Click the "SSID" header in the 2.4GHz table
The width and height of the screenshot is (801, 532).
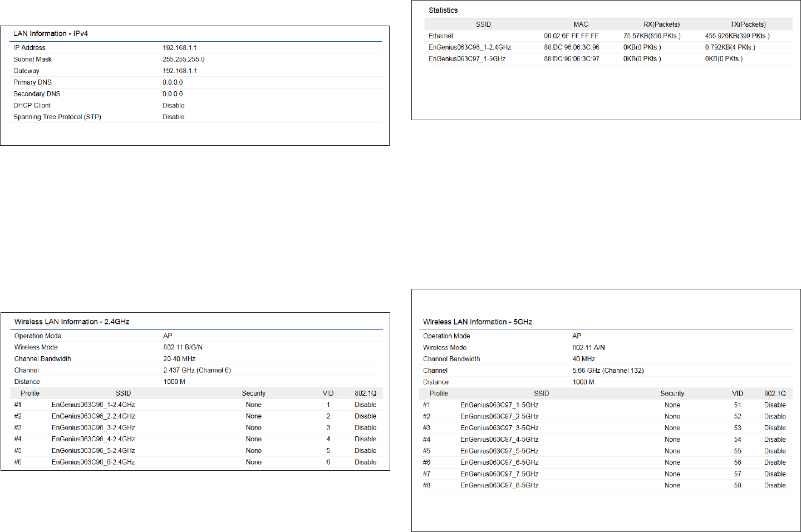pyautogui.click(x=123, y=393)
